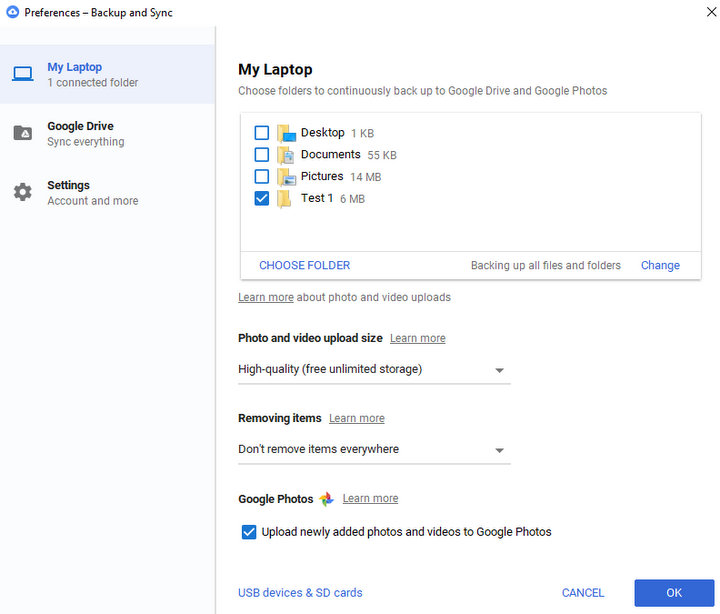
Task: Open Learn more about photo uploads
Action: click(265, 298)
